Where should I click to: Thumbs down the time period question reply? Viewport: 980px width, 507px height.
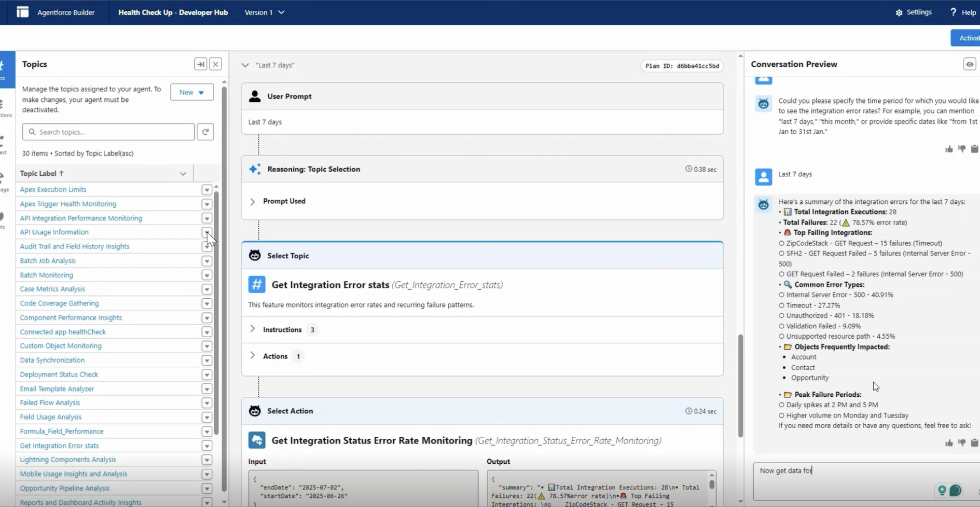962,149
